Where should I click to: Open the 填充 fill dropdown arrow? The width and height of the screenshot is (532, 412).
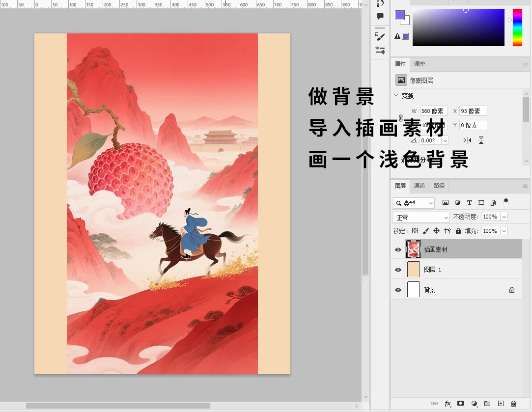tap(504, 231)
